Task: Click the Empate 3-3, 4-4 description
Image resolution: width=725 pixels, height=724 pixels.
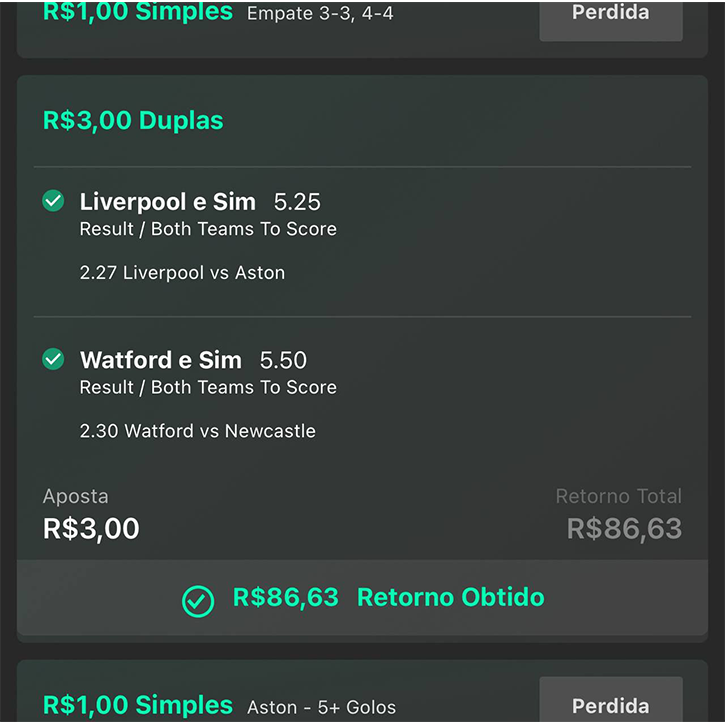Action: tap(320, 14)
